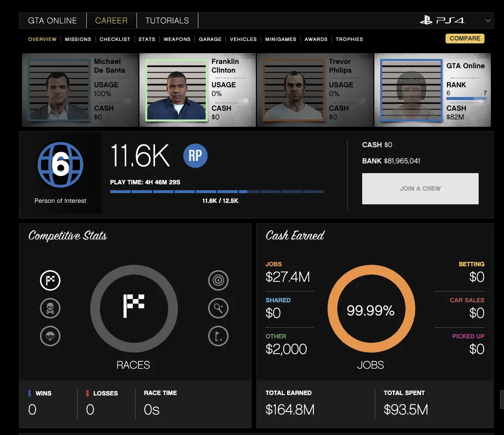The height and width of the screenshot is (435, 504).
Task: Select the golf flag stats icon
Action: (218, 336)
